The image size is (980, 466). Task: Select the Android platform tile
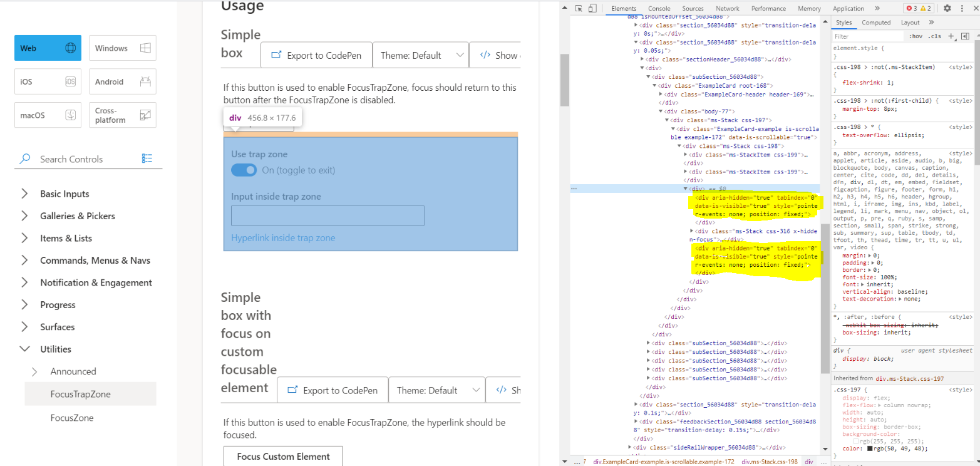pyautogui.click(x=123, y=81)
